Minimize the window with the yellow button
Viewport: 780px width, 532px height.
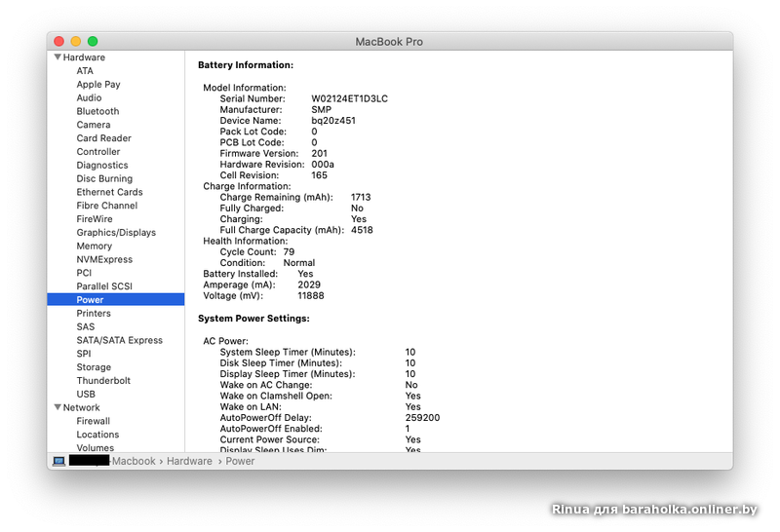[76, 41]
